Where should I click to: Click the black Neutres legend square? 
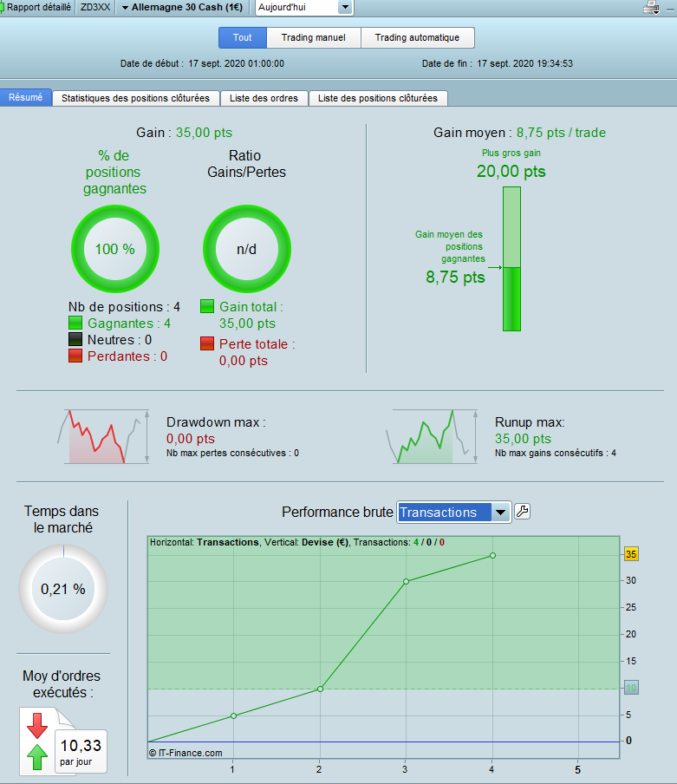(x=75, y=339)
